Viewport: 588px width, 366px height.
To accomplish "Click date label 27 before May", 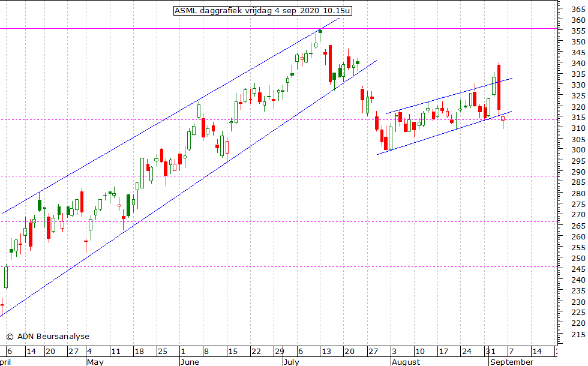I will coord(73,352).
